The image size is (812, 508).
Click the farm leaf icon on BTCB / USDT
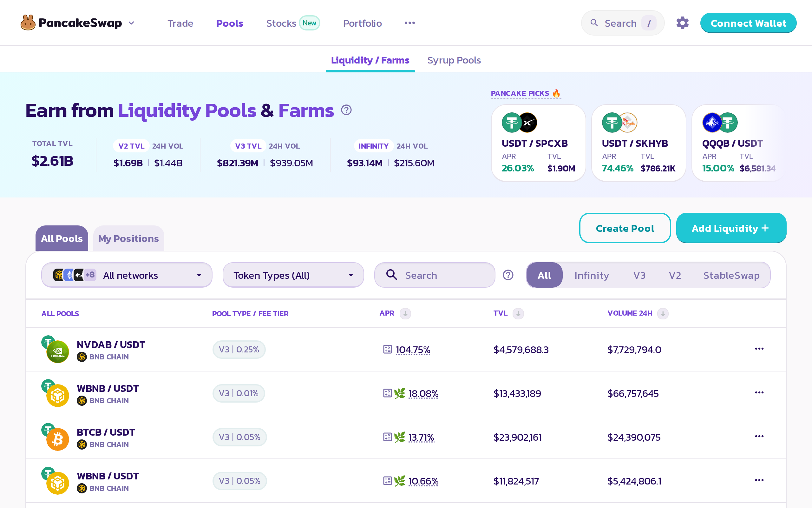point(400,437)
